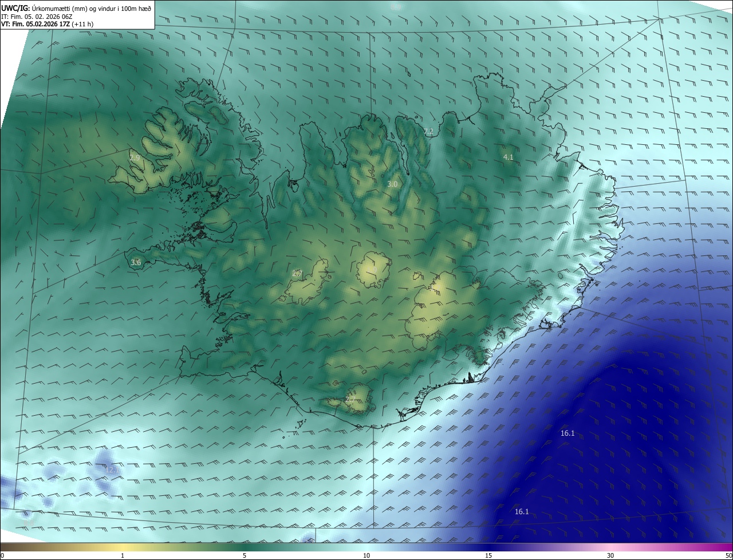Click the 50 tick on the colour scale
The height and width of the screenshot is (560, 733).
pos(728,555)
